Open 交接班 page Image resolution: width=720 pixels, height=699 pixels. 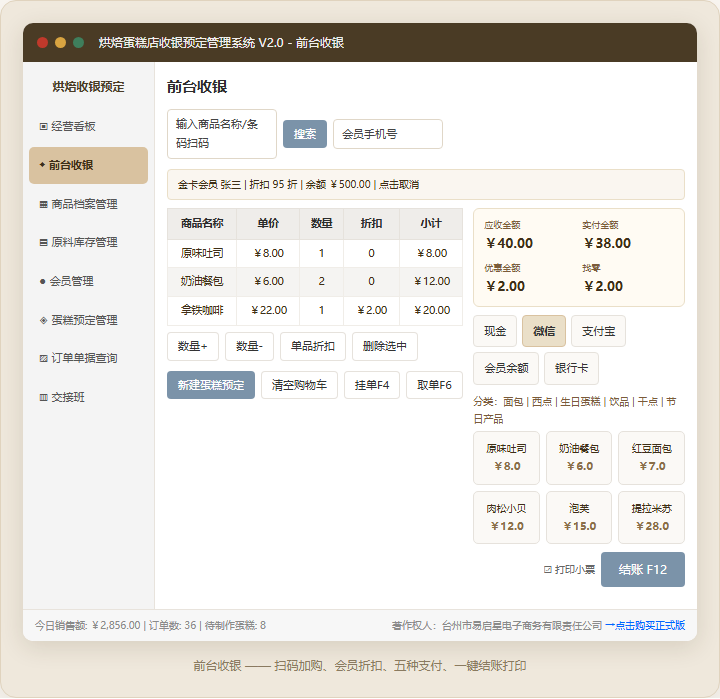coord(88,397)
